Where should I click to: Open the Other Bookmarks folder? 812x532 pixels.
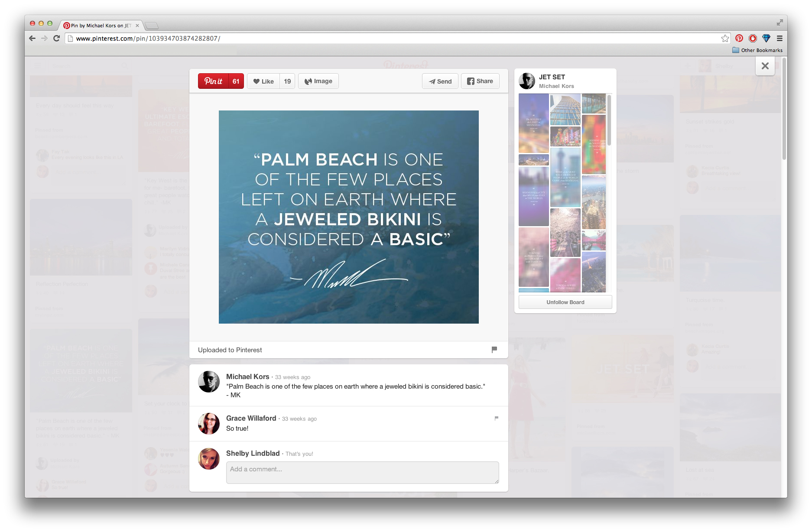tap(757, 50)
